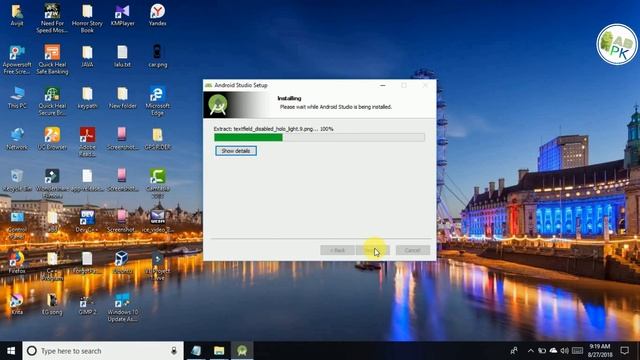Viewport: 640px width, 360px height.
Task: Select Quick Heal Secure Browser shortcut
Action: tap(52, 101)
